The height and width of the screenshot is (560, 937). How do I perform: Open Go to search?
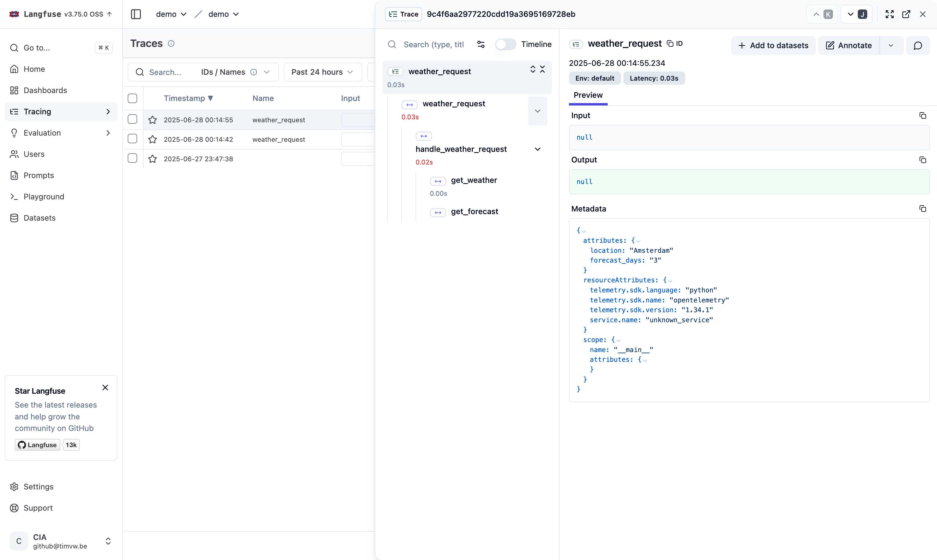(x=61, y=48)
